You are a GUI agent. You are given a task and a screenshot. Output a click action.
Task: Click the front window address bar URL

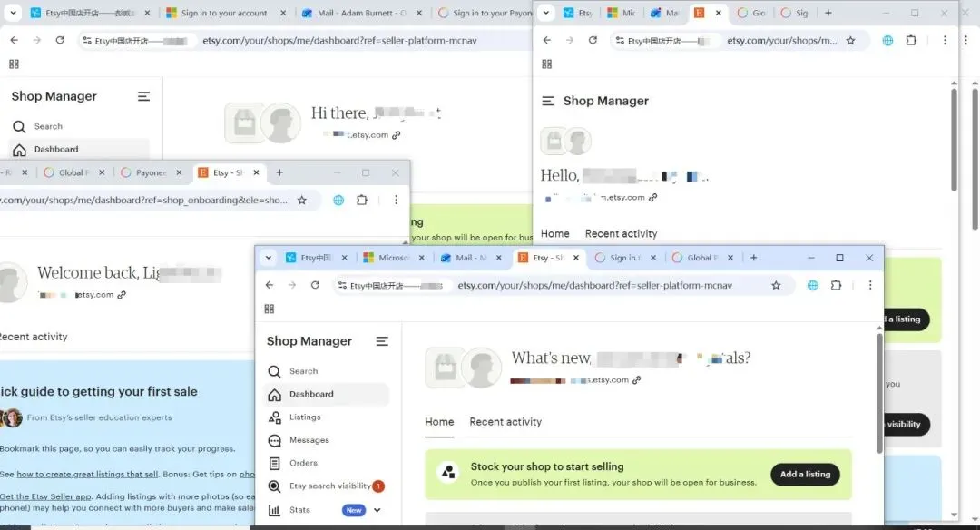pos(594,286)
